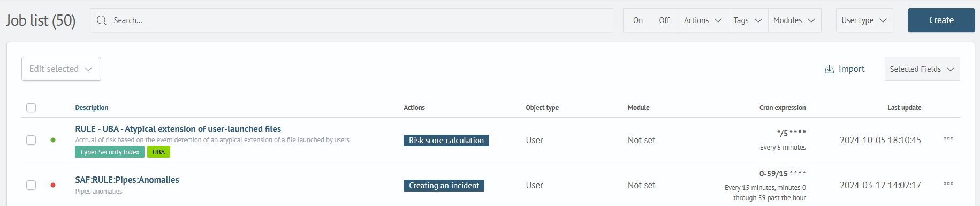
Task: Click the green status dot of the UBA rule
Action: click(53, 140)
